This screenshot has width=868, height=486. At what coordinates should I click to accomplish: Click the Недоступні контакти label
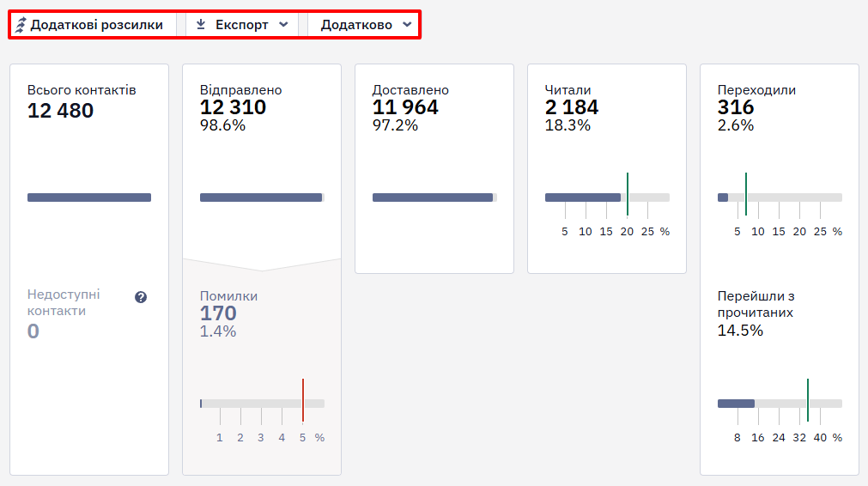(64, 302)
